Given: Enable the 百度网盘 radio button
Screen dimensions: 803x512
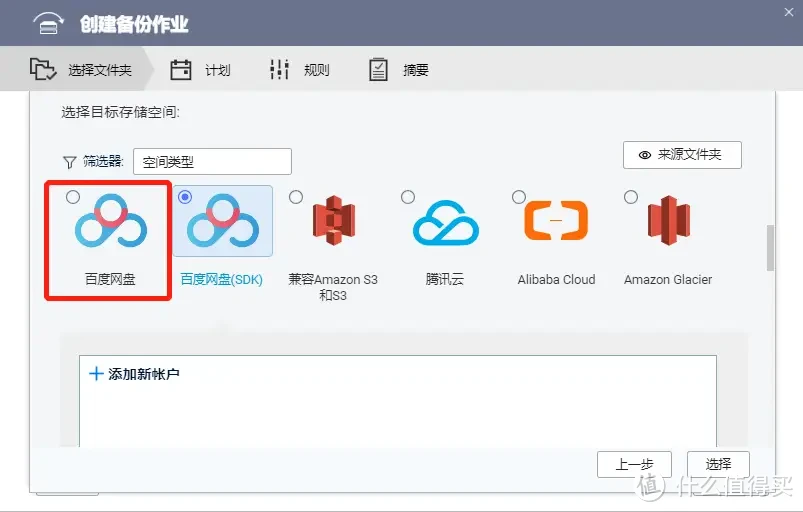Looking at the screenshot, I should pos(73,197).
